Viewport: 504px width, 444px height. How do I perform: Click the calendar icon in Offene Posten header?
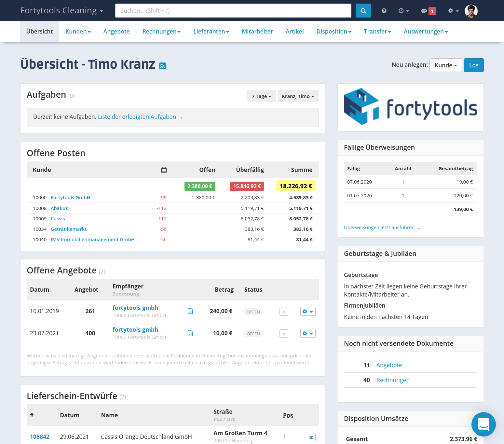pos(164,170)
